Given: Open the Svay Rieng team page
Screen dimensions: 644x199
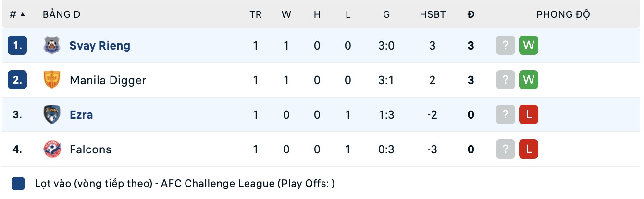Looking at the screenshot, I should [x=100, y=46].
